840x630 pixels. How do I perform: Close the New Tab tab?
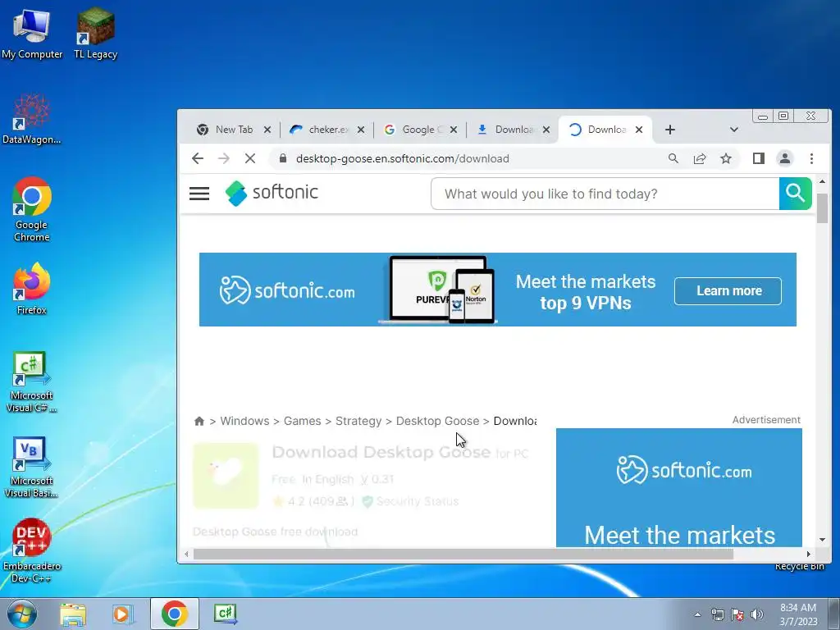(x=267, y=130)
